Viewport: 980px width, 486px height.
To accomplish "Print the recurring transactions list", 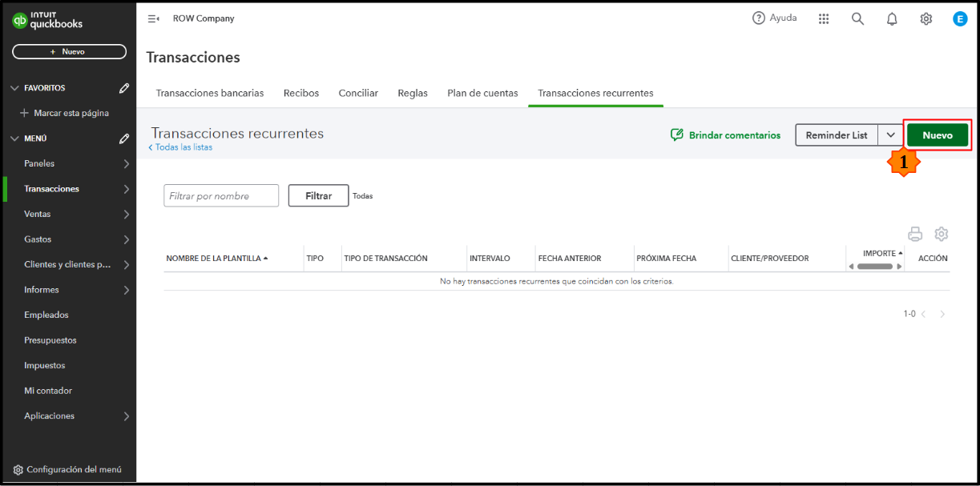I will click(x=915, y=234).
